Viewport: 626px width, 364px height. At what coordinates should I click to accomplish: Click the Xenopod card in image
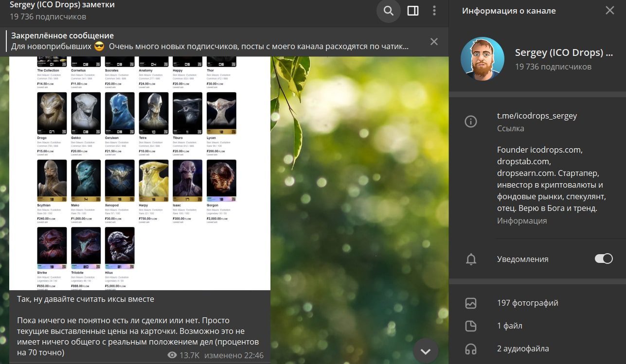point(120,180)
